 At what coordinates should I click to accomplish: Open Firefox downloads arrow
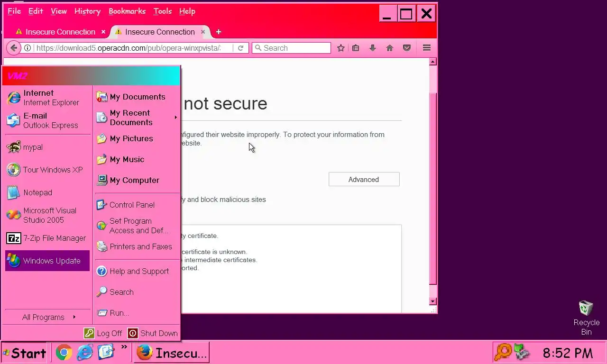(373, 48)
